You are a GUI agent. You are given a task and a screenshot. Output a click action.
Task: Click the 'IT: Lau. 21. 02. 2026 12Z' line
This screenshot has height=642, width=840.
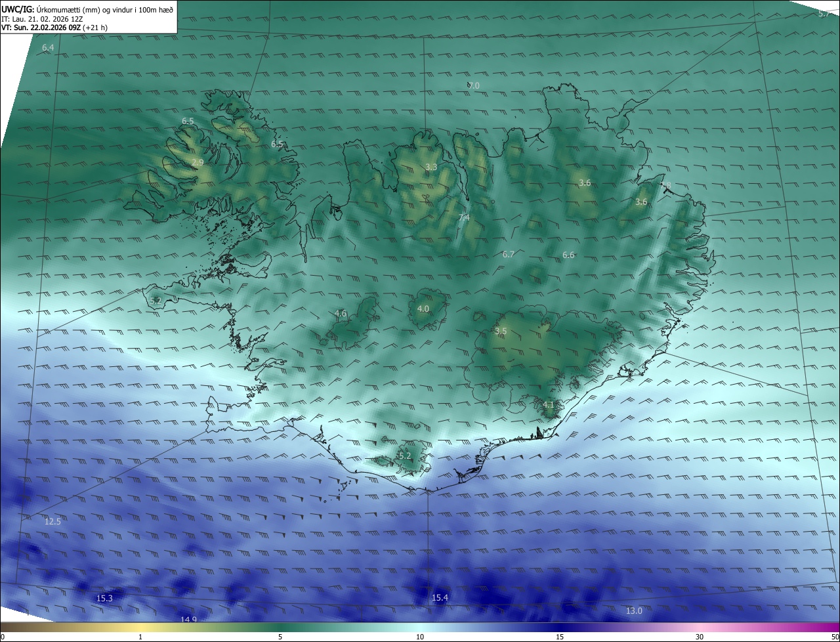pos(42,19)
